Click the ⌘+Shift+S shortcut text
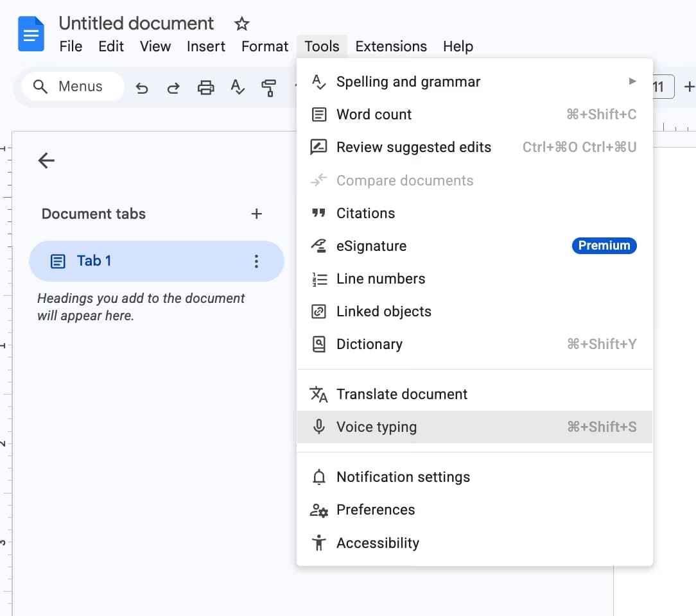The image size is (696, 616). click(x=602, y=427)
